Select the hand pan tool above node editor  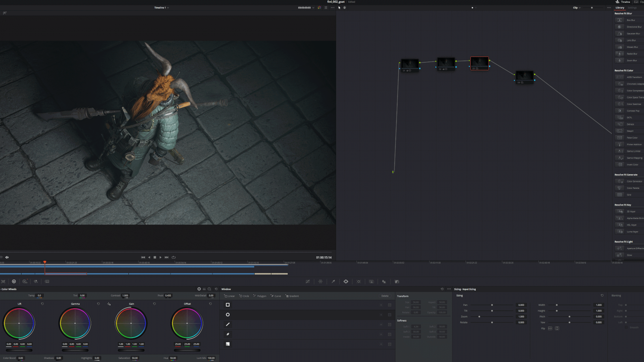coord(344,8)
